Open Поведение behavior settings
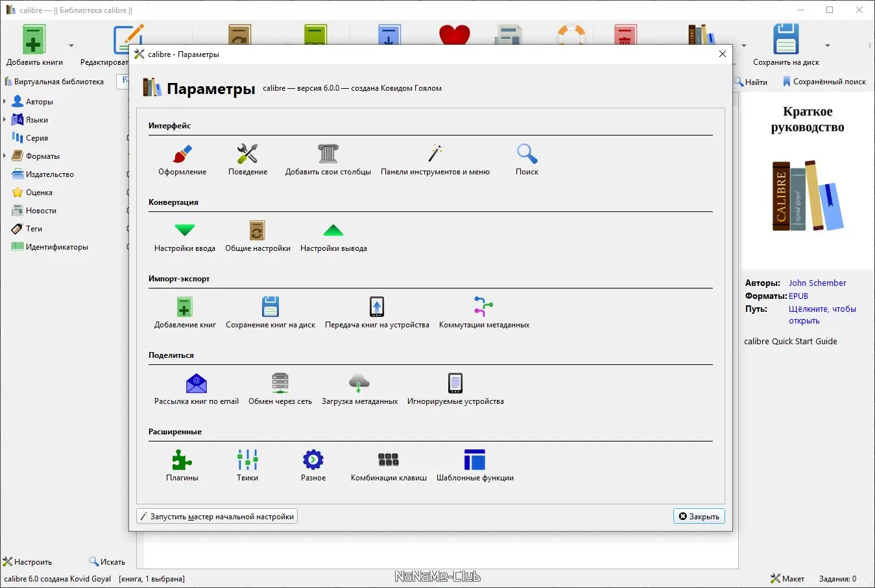The image size is (875, 588). [x=248, y=160]
